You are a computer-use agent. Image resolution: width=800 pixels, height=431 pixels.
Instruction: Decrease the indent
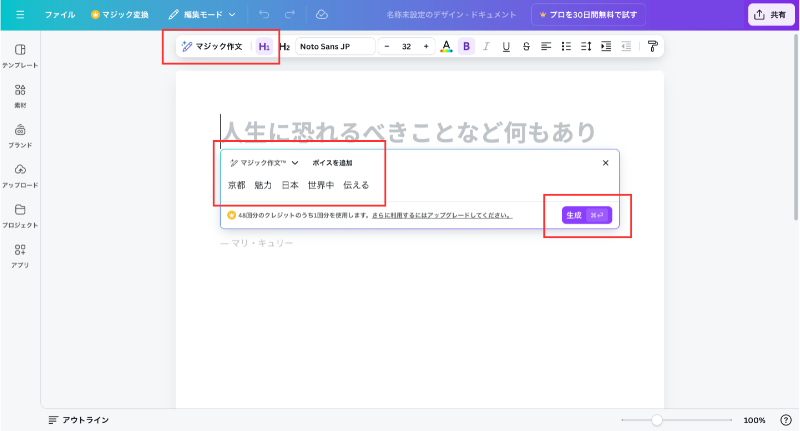[626, 46]
